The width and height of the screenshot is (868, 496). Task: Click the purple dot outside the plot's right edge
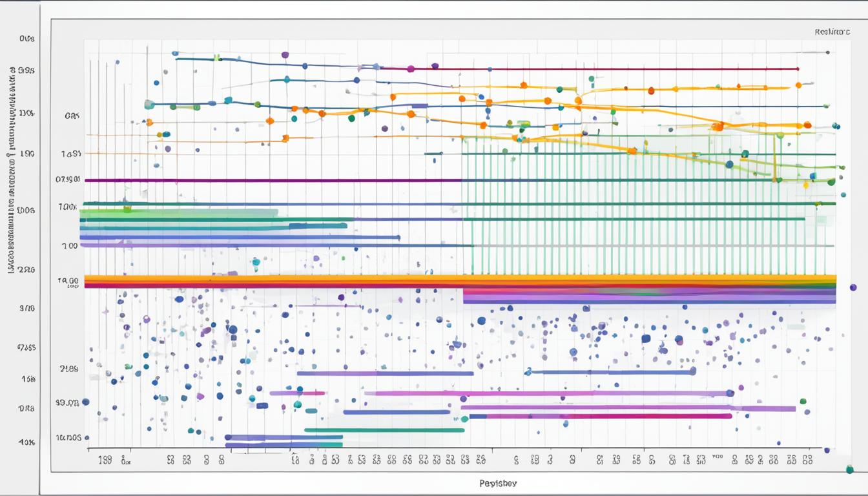(x=853, y=287)
